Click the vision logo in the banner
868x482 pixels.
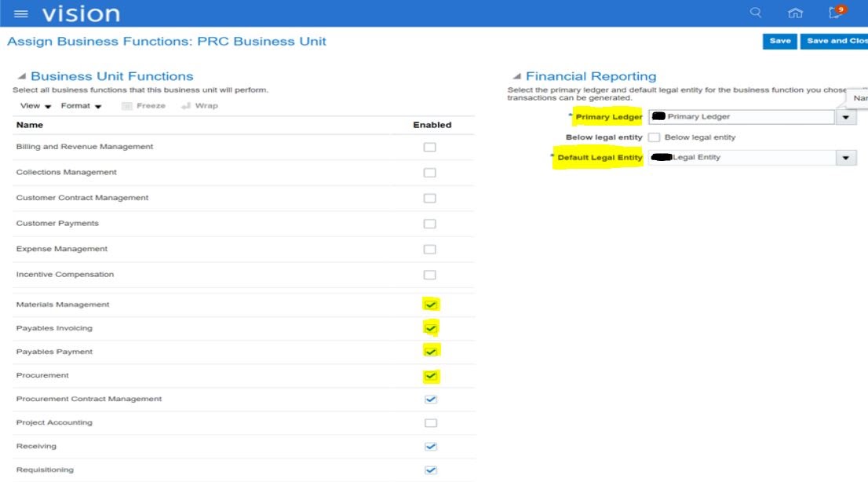(82, 13)
